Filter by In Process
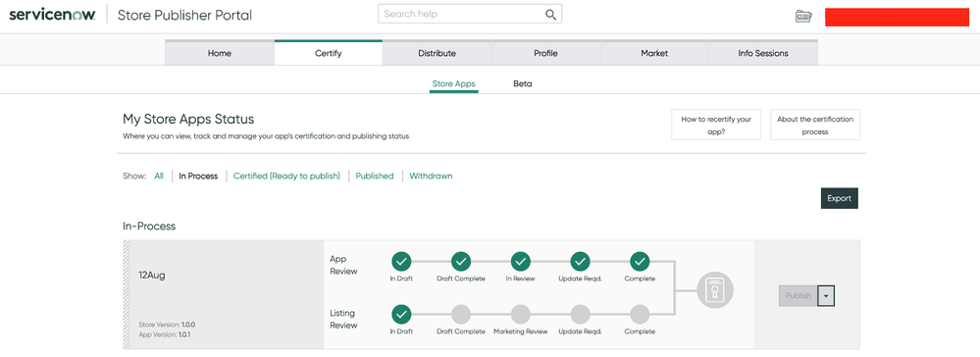This screenshot has height=357, width=980. coord(198,177)
